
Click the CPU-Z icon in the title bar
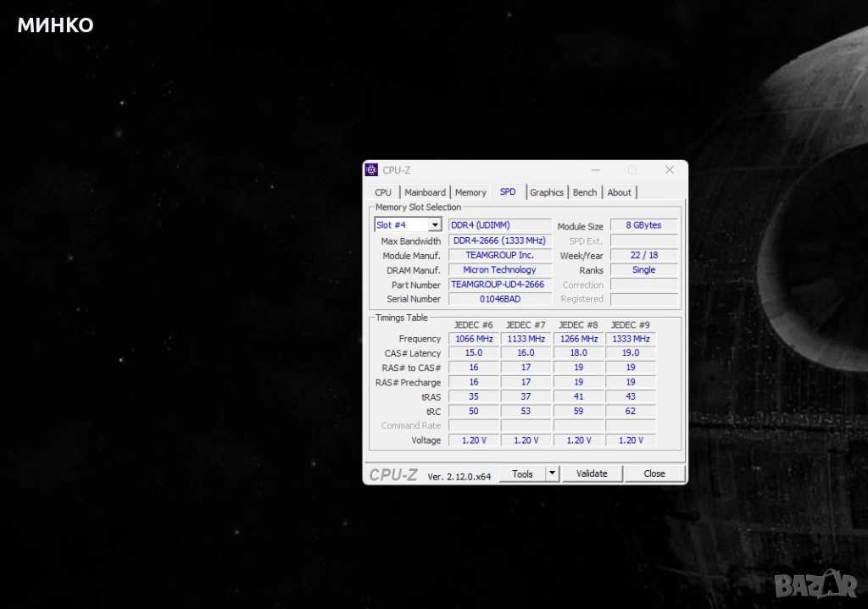click(371, 170)
